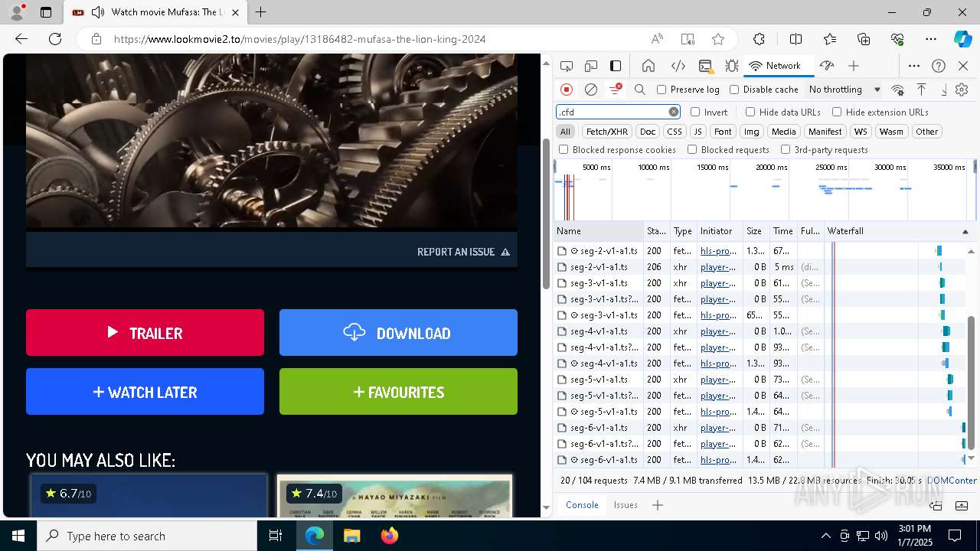Clear the network log icon
Image resolution: width=980 pixels, height=551 pixels.
pos(591,90)
